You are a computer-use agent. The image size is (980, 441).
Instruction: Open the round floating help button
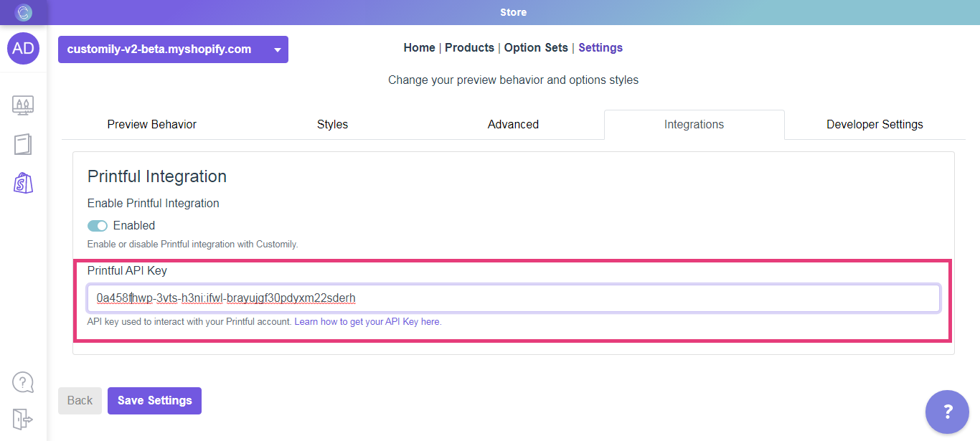947,412
